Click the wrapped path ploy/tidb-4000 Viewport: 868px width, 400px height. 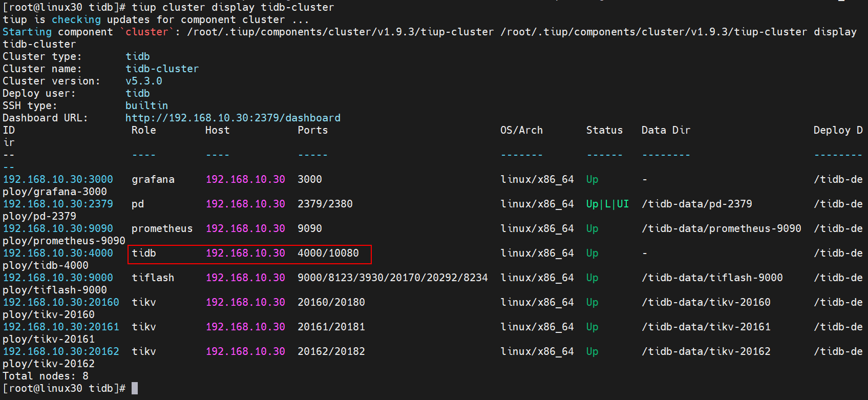[x=46, y=265]
